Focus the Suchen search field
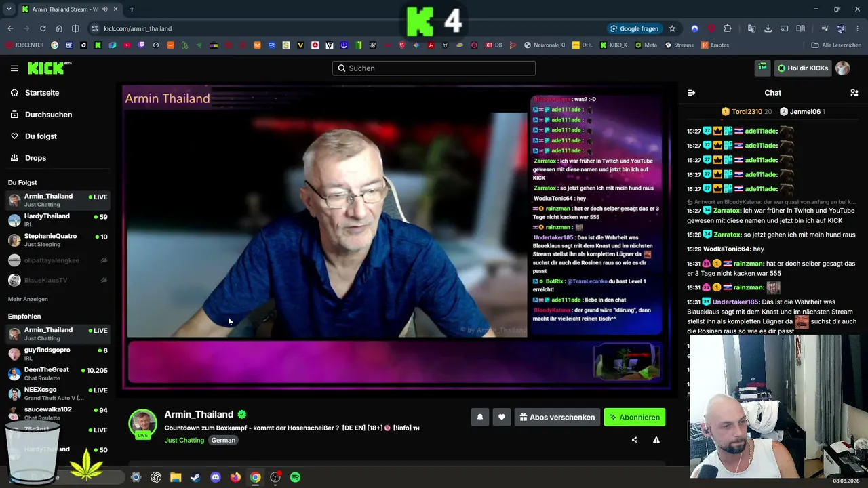The width and height of the screenshot is (868, 488). pos(434,68)
